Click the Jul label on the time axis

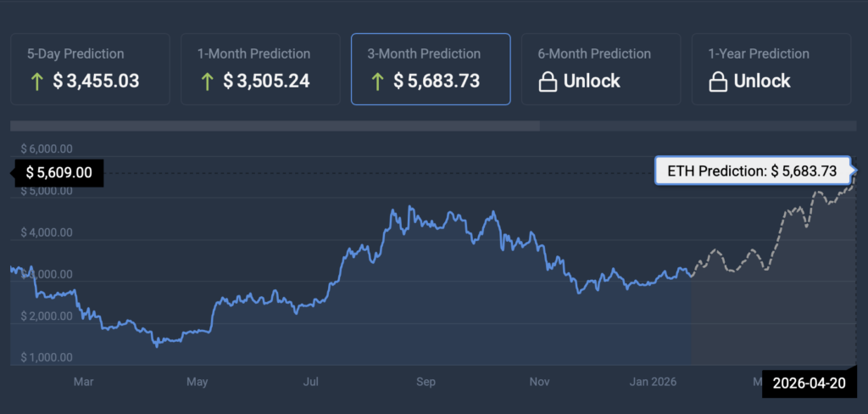coord(312,382)
